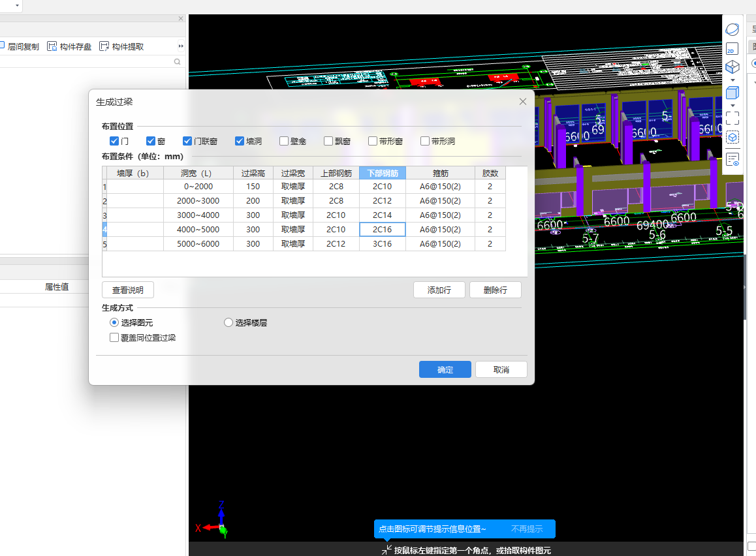Select the 2000~3000 span cell

point(198,201)
